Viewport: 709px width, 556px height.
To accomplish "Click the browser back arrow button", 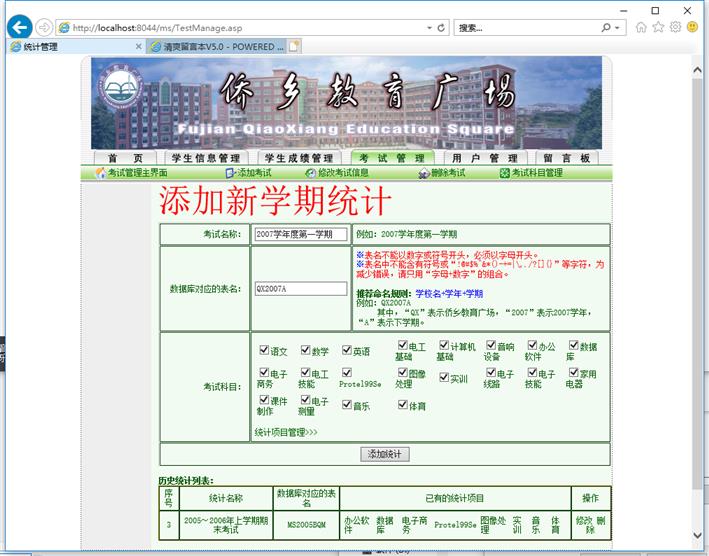I will [20, 28].
